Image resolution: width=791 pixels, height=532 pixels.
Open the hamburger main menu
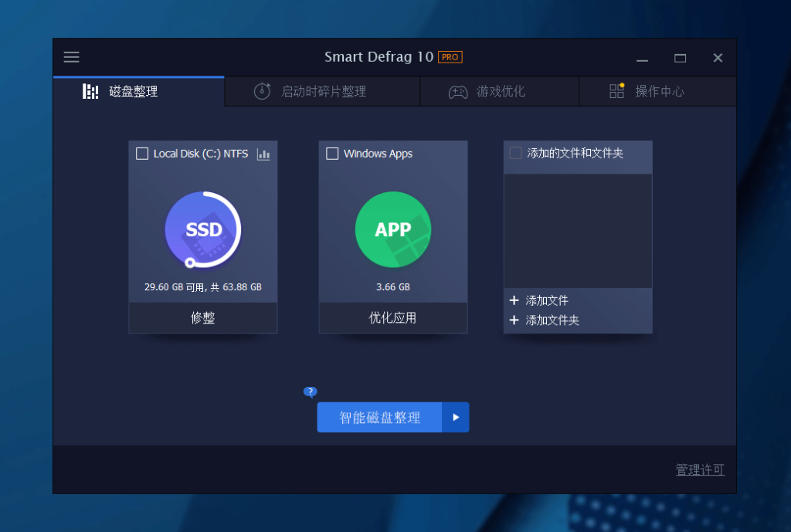click(71, 57)
